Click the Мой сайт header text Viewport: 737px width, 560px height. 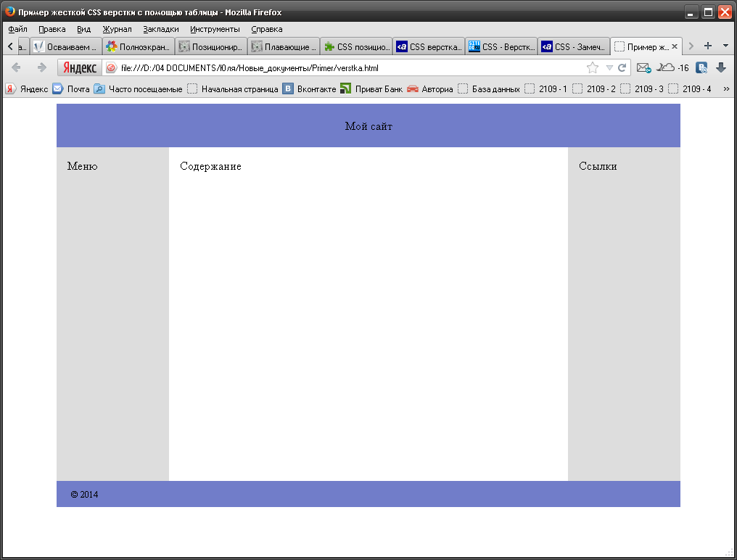tap(368, 126)
